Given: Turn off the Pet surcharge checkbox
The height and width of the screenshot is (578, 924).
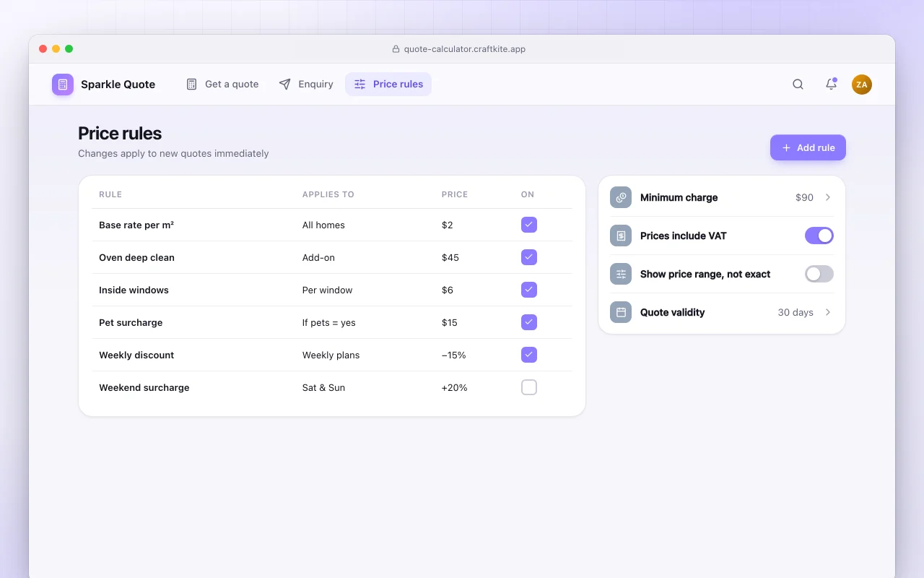Looking at the screenshot, I should (529, 322).
